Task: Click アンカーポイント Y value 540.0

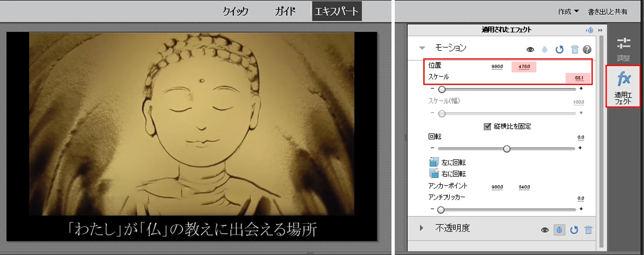Action: point(524,187)
